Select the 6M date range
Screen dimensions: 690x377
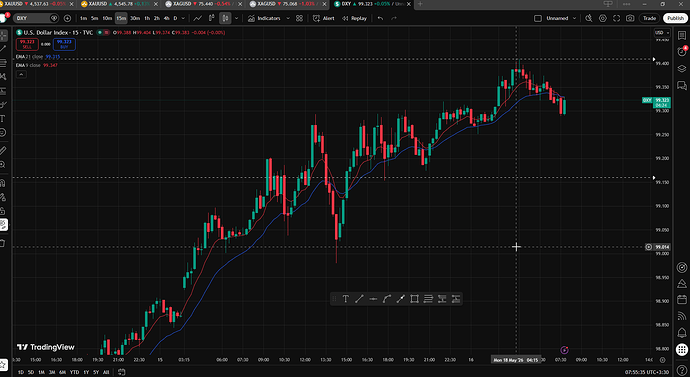(x=62, y=372)
